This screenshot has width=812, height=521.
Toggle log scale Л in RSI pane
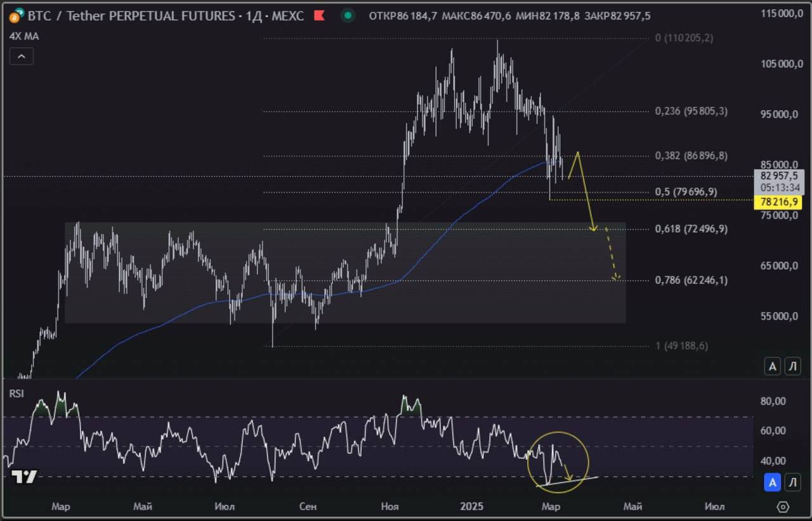pyautogui.click(x=792, y=483)
